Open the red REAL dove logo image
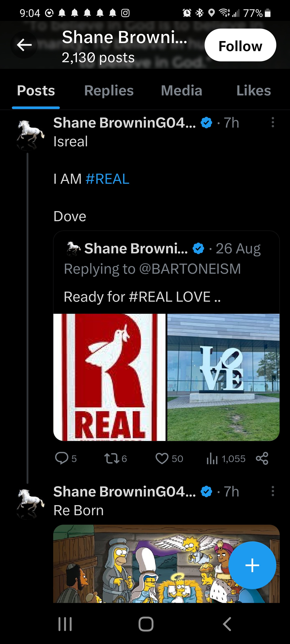290x644 pixels. (x=110, y=377)
